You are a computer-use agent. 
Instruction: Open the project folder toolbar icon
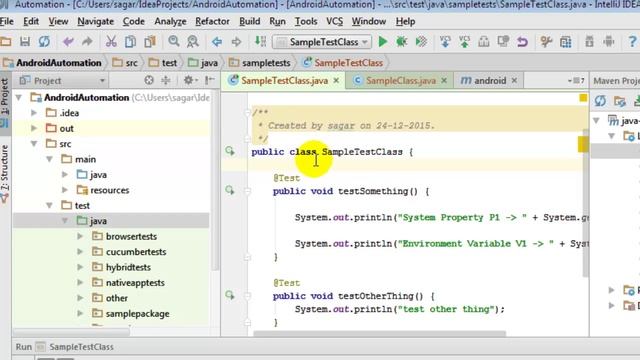click(5, 42)
